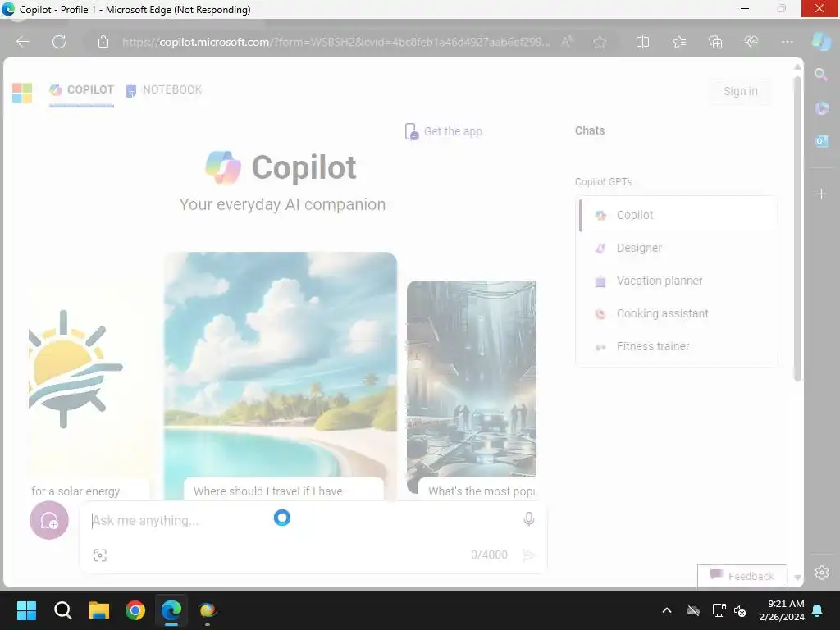Viewport: 840px width, 630px height.
Task: Click the Get the app link
Action: coord(444,131)
